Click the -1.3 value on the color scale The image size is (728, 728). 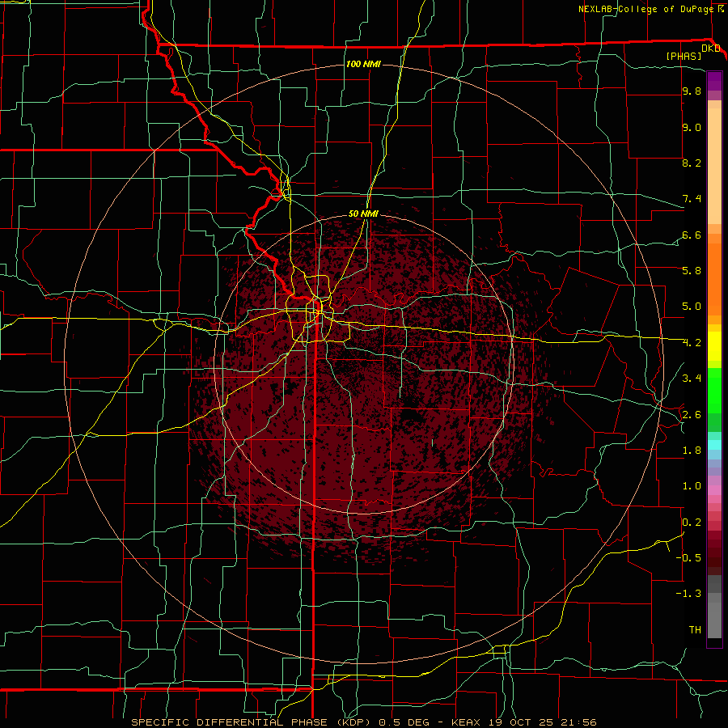(x=688, y=594)
